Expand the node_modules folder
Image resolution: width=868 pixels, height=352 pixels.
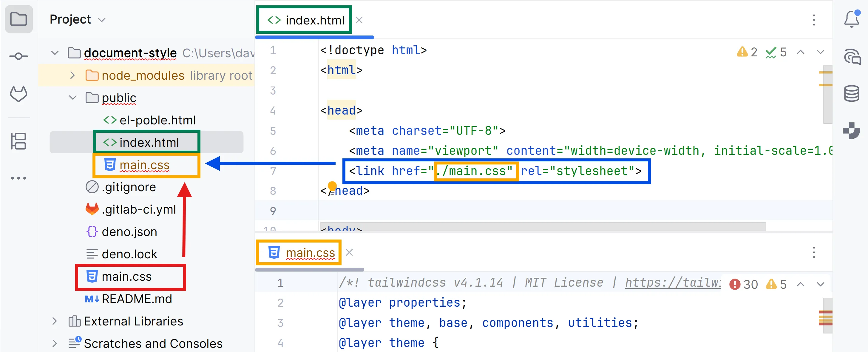click(x=72, y=75)
